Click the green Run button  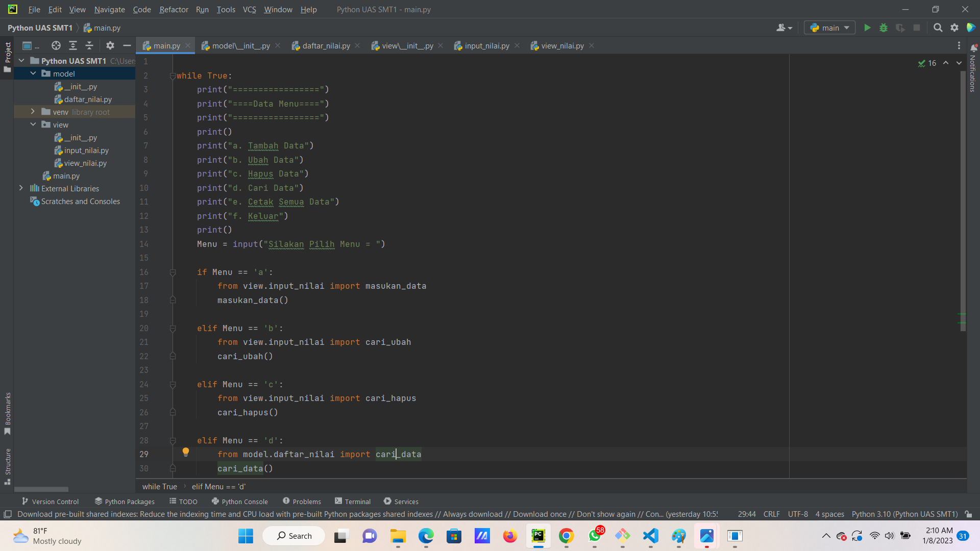tap(867, 28)
